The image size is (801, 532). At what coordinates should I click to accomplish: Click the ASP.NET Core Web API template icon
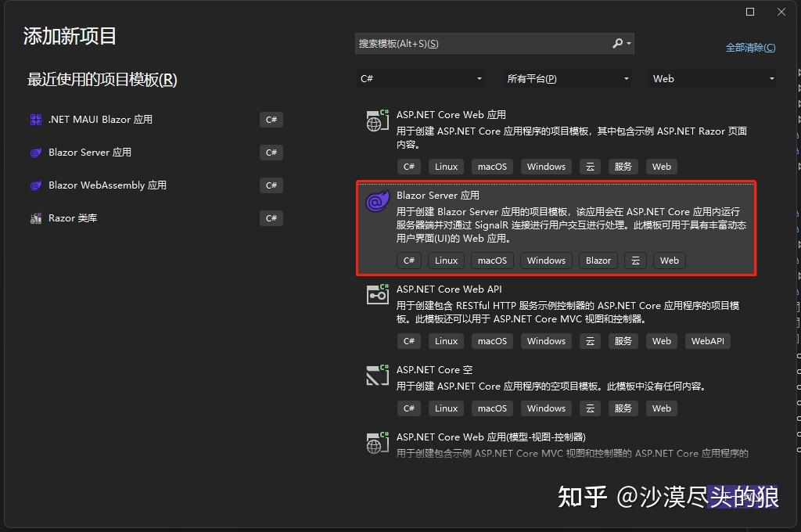click(x=377, y=294)
